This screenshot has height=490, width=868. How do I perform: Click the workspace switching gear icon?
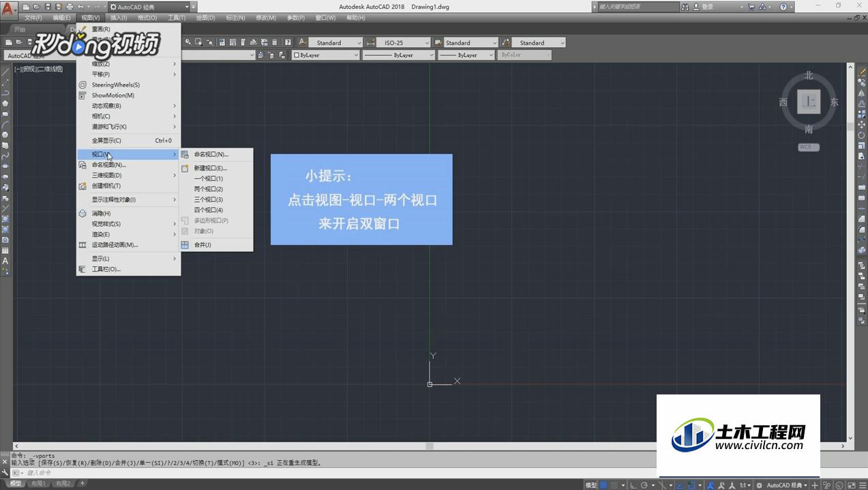click(x=760, y=485)
